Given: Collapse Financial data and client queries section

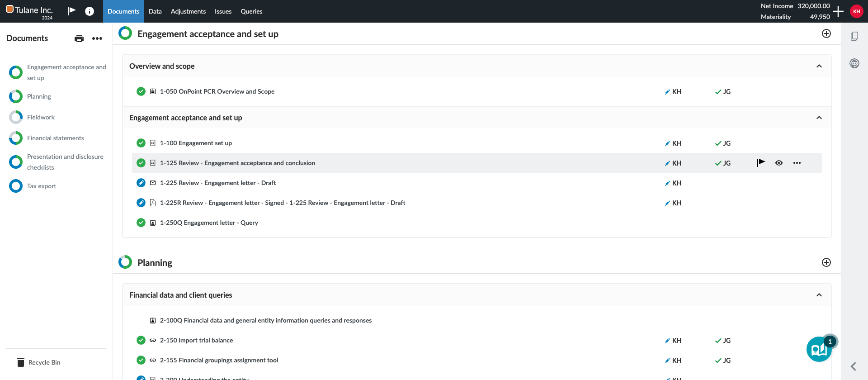Looking at the screenshot, I should [x=819, y=295].
